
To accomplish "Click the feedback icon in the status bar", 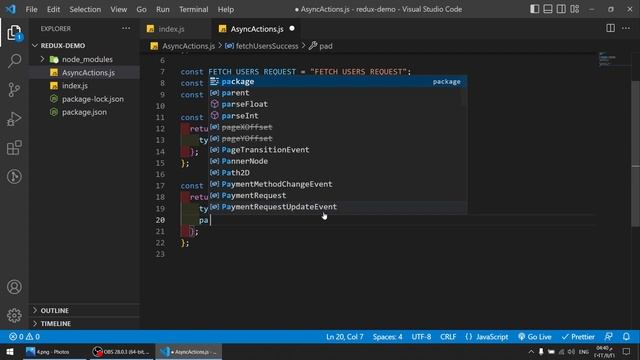I will tap(608, 337).
